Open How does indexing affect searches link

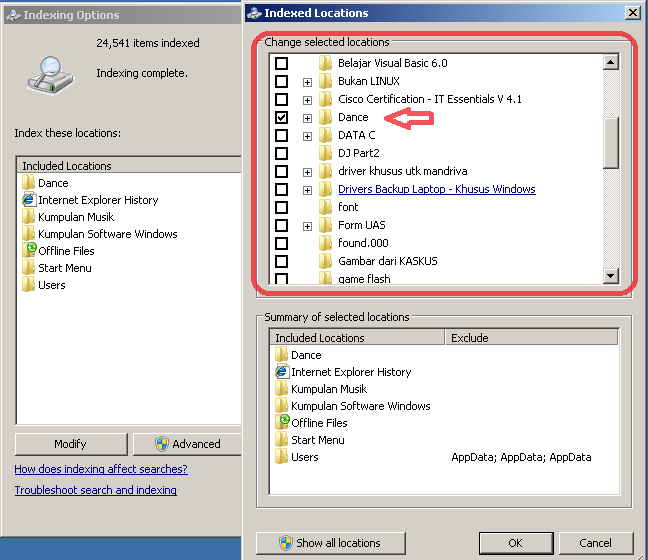(x=101, y=469)
